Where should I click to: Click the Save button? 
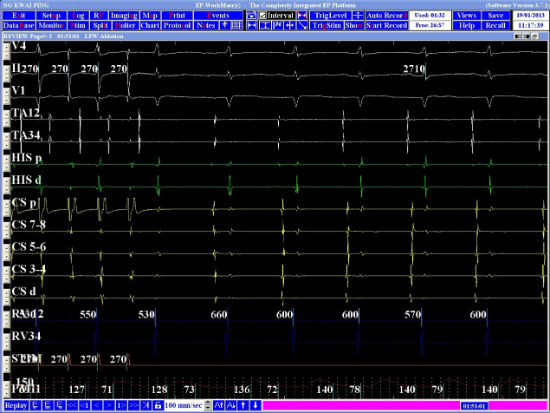496,15
